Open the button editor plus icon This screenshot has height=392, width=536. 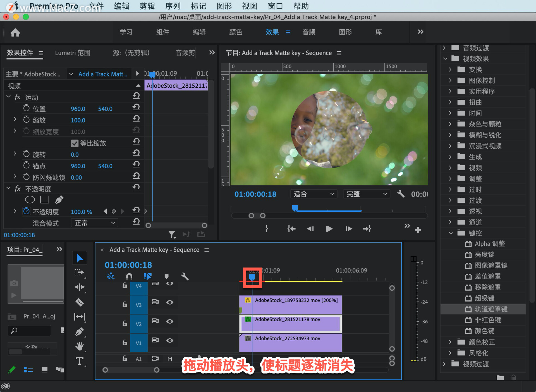[418, 230]
